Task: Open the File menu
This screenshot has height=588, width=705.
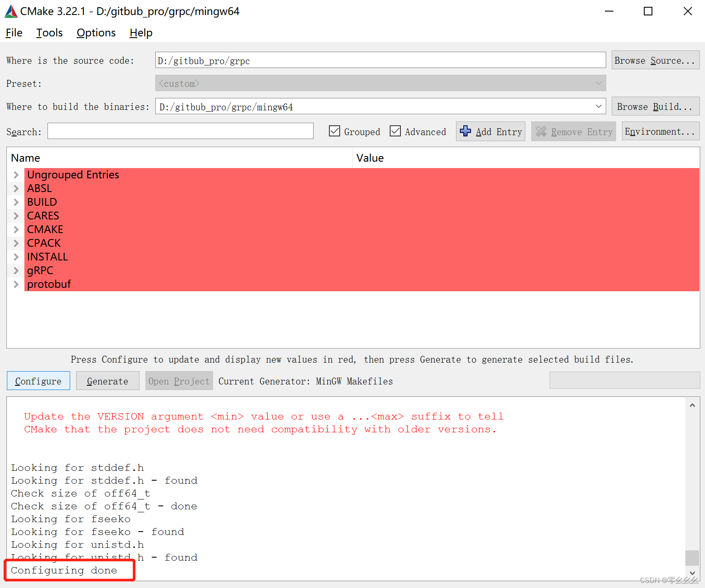Action: pyautogui.click(x=13, y=33)
